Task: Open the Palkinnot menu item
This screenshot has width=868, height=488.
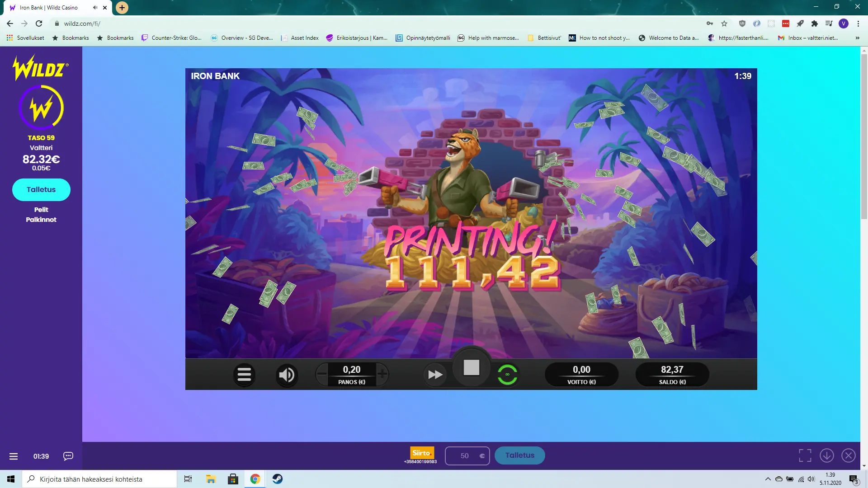Action: pos(41,220)
